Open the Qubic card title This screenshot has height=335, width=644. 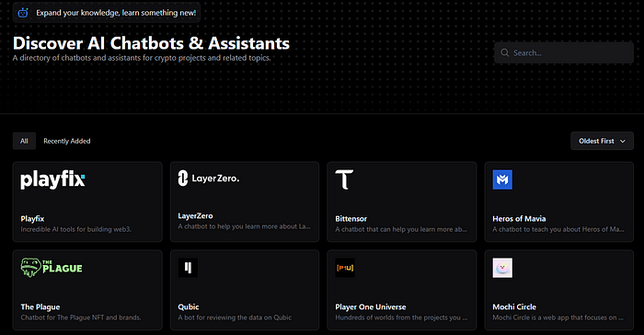[x=189, y=306]
